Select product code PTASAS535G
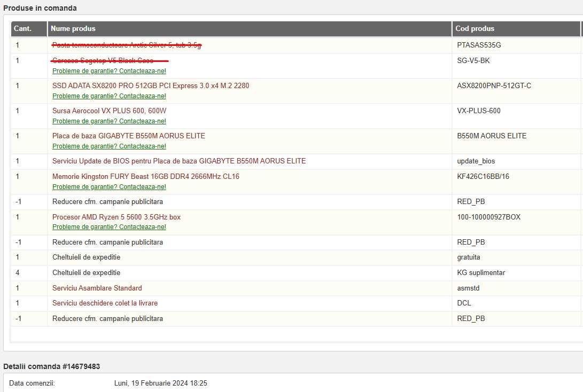Screen dimensions: 583x392 (x=479, y=45)
